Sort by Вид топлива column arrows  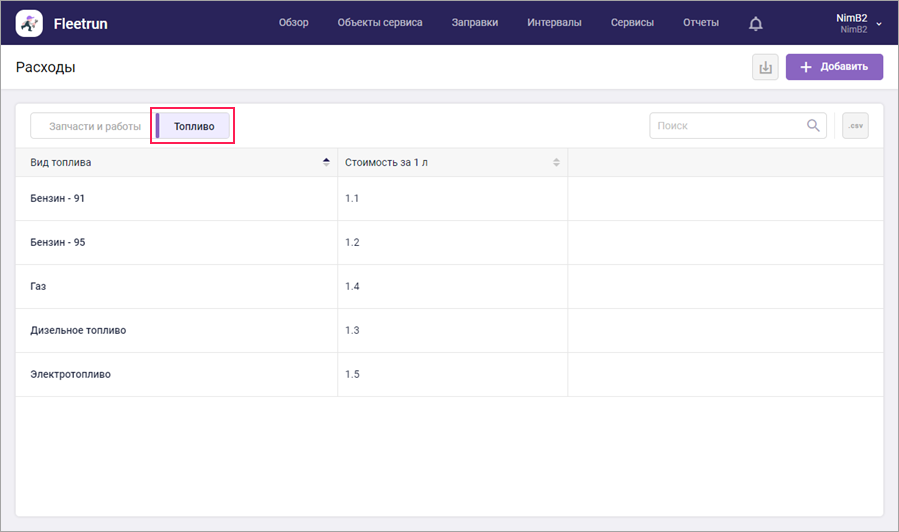[326, 162]
